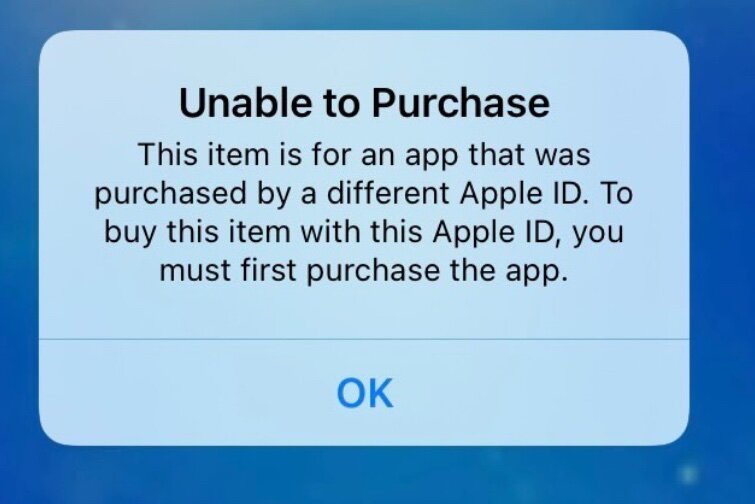Dismiss the Unable to Purchase alert via OK
755x504 pixels.
[364, 392]
